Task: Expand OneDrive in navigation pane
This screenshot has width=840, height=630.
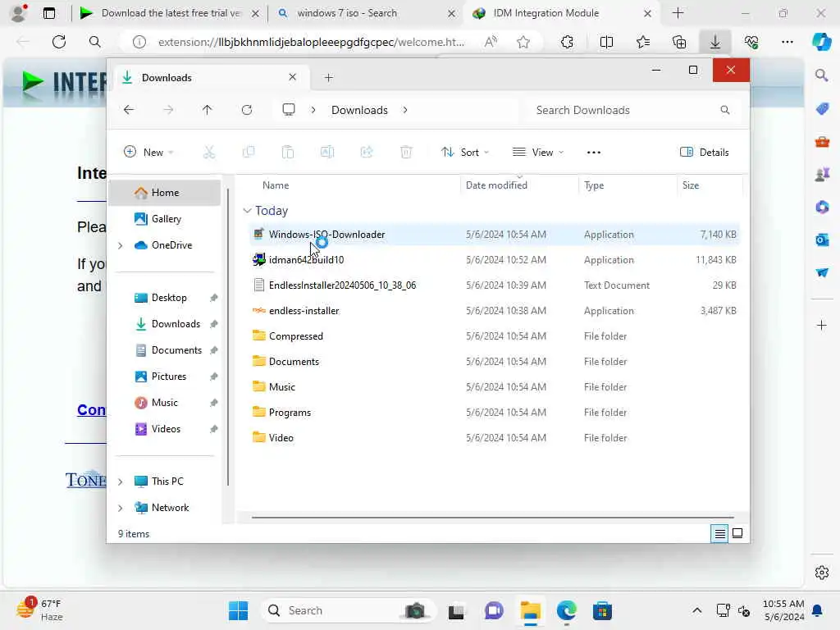Action: pos(121,245)
